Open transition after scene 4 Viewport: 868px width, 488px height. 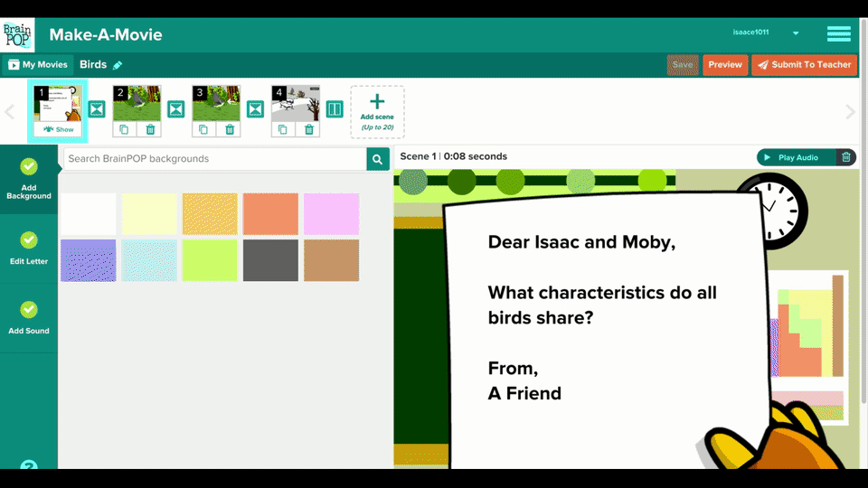coord(335,109)
